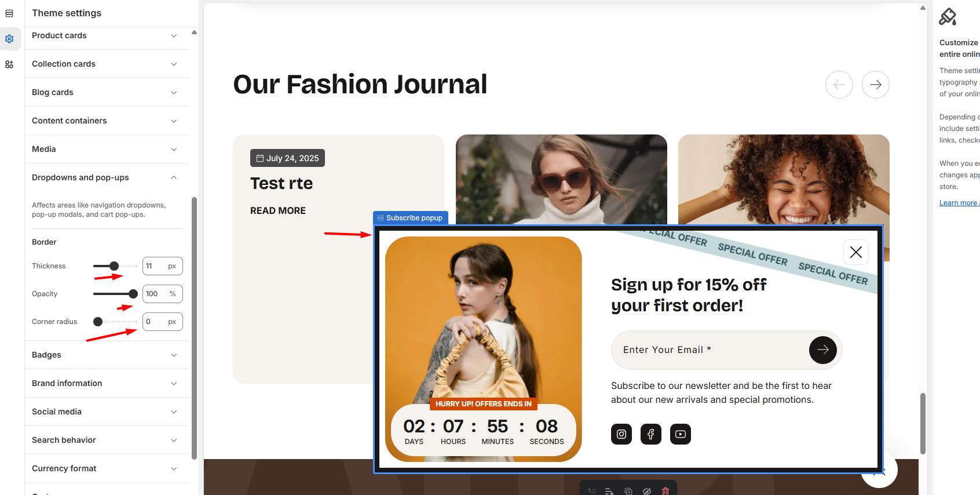Image resolution: width=980 pixels, height=495 pixels.
Task: Click the Sign up for 15% off heading
Action: 689,295
